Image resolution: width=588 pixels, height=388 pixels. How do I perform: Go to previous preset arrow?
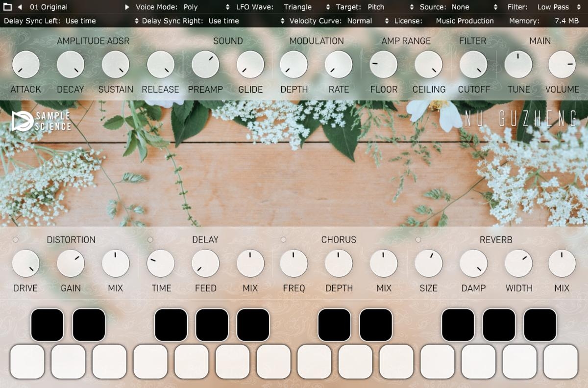tap(20, 7)
